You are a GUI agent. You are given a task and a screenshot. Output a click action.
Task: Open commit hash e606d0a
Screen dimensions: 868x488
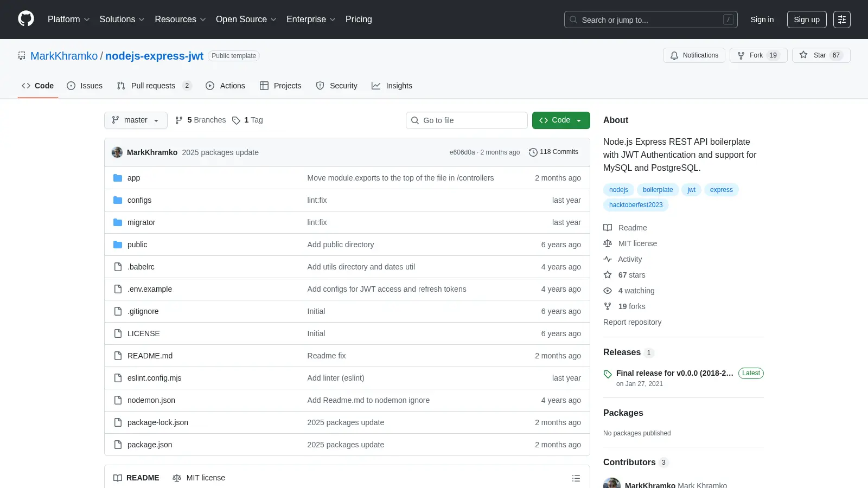[462, 152]
